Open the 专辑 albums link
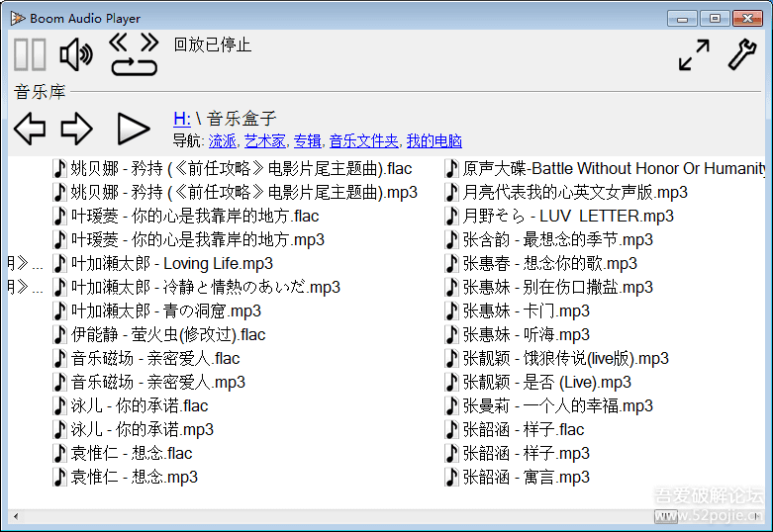 [x=307, y=141]
